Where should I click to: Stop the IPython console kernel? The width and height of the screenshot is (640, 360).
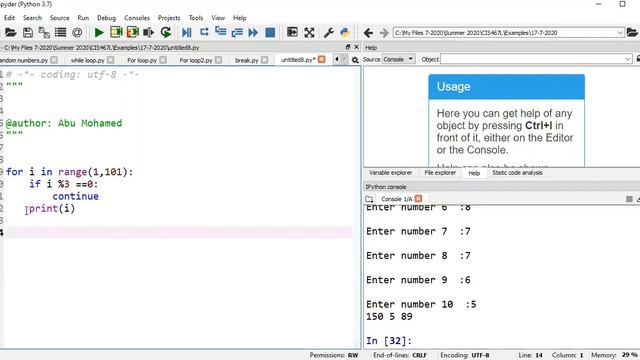click(x=629, y=199)
